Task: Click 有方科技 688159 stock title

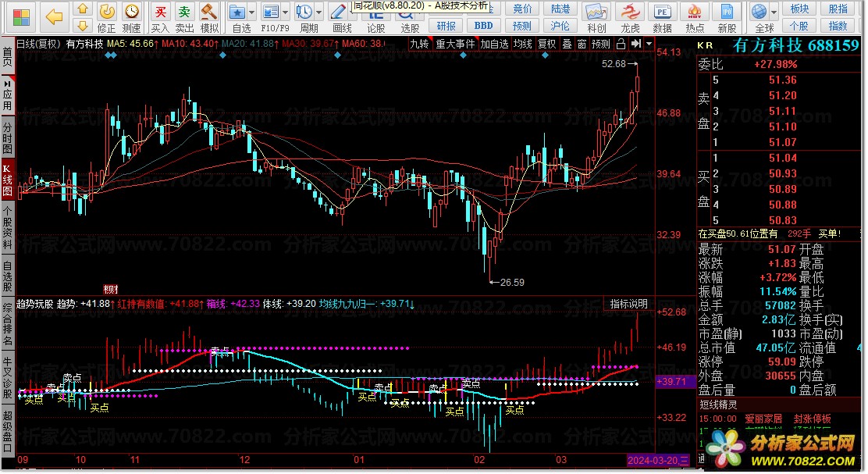Action: (x=795, y=45)
